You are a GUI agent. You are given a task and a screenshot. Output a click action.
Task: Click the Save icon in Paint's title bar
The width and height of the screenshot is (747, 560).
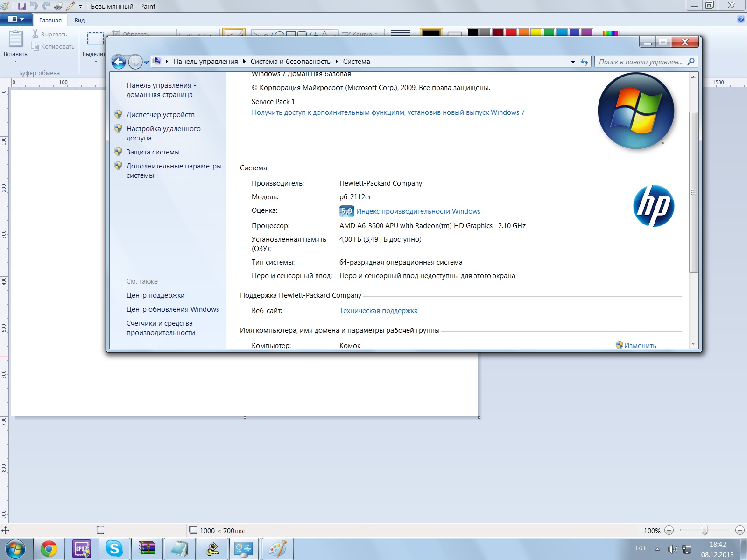point(21,7)
